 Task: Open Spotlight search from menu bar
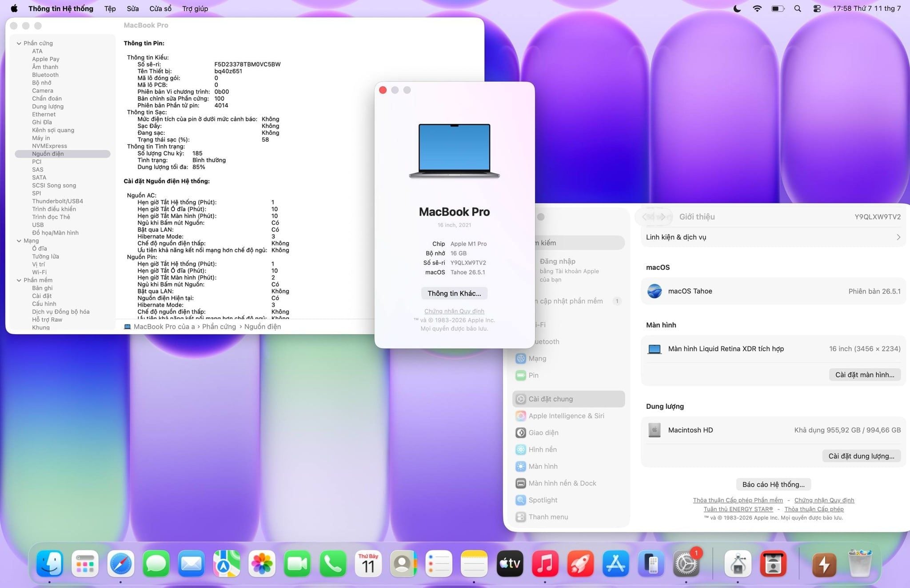[798, 8]
